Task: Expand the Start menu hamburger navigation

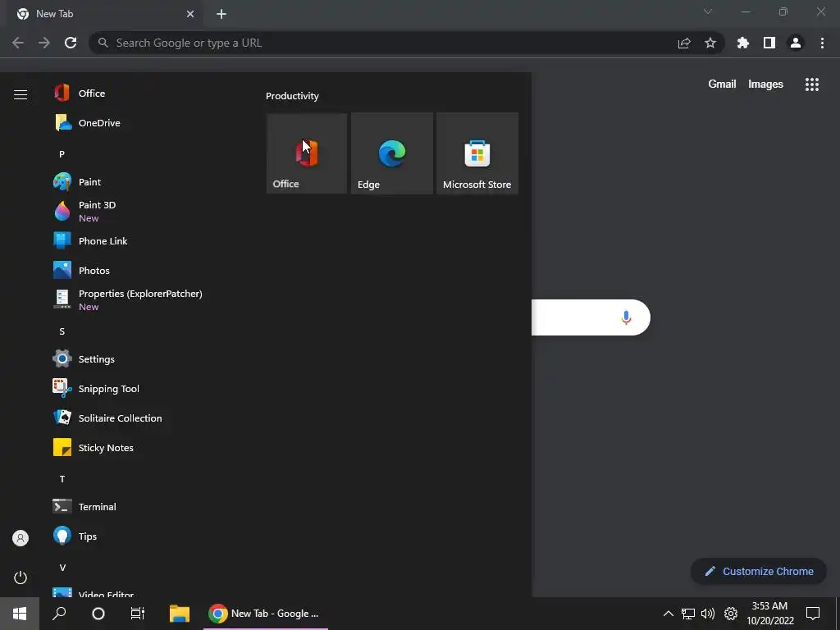Action: click(21, 95)
